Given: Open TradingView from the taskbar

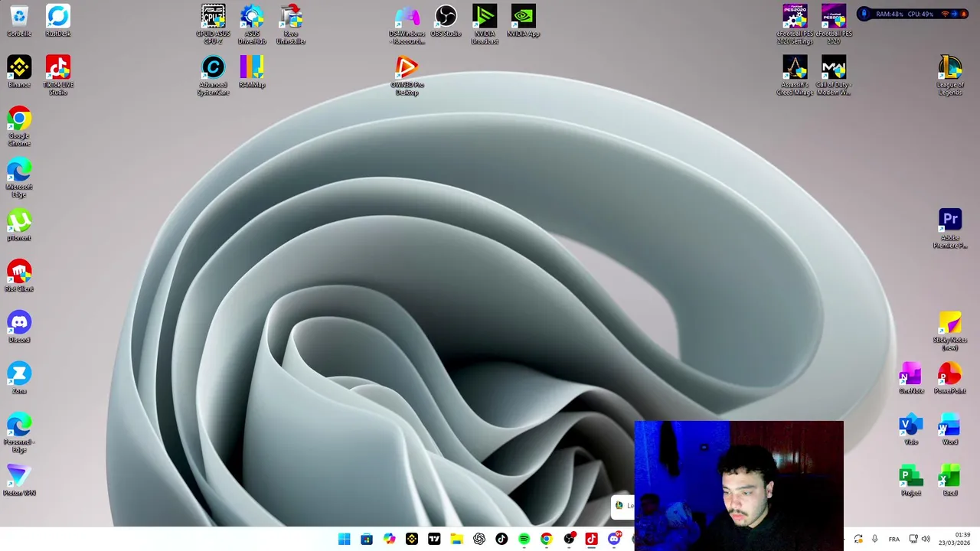Looking at the screenshot, I should tap(434, 540).
